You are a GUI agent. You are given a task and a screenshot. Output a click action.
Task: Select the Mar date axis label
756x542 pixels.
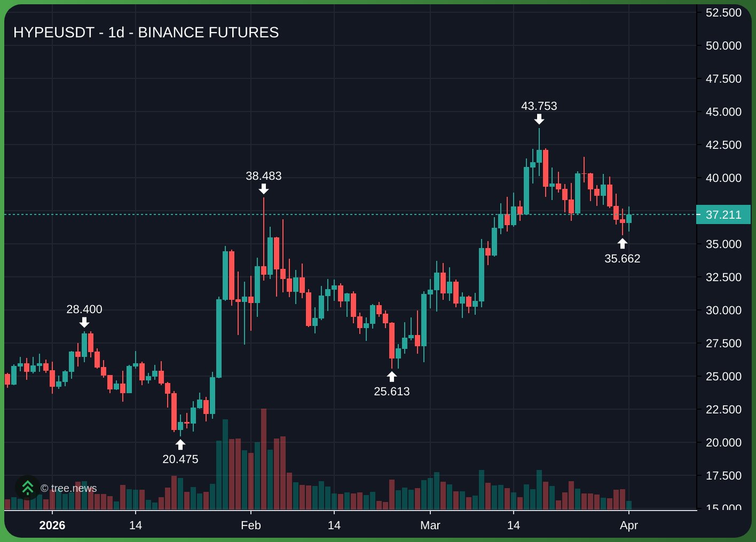[430, 525]
